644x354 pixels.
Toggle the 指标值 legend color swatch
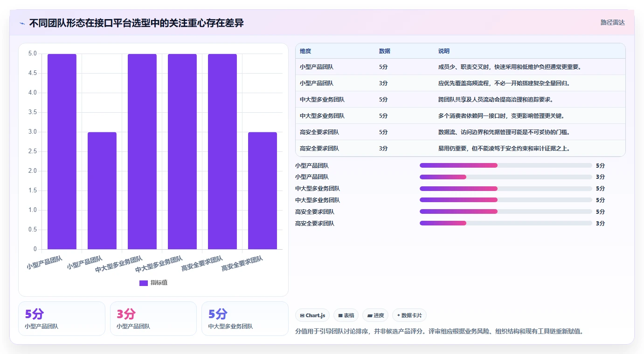(x=144, y=283)
